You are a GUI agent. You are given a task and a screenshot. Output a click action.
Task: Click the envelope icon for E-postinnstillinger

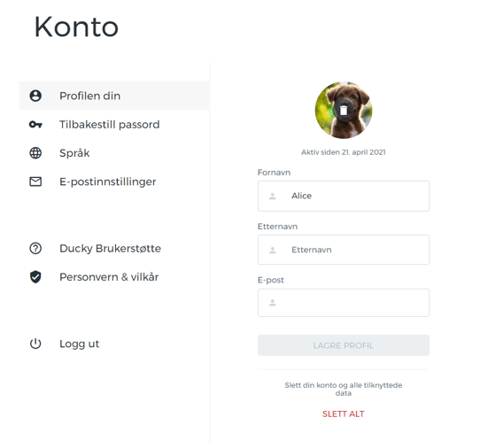(x=35, y=182)
